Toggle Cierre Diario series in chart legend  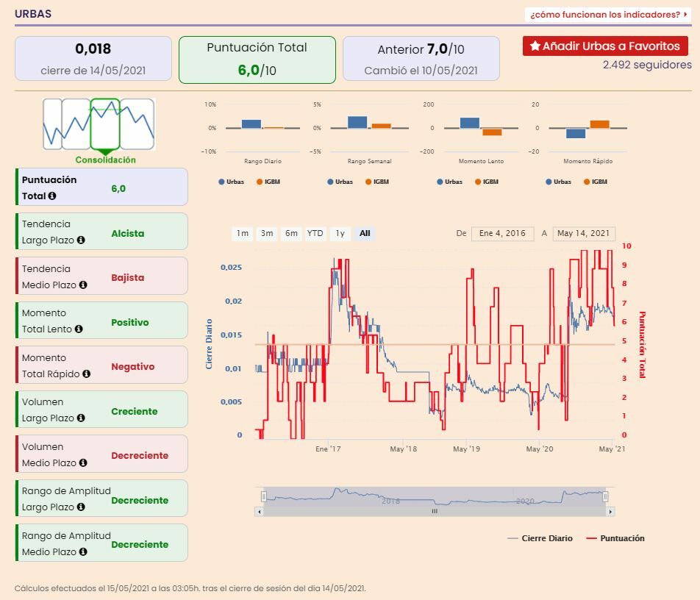coord(540,538)
